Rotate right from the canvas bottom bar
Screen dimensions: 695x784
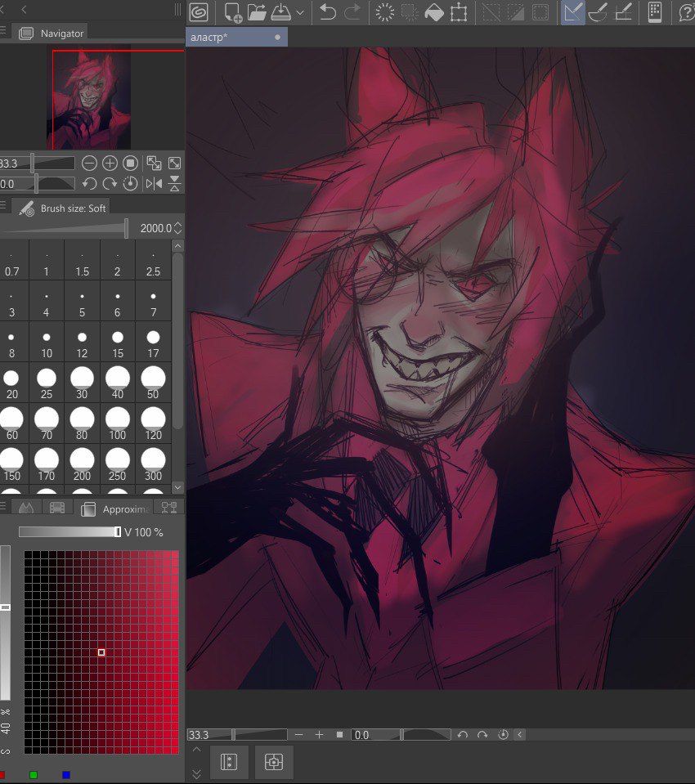coord(482,734)
